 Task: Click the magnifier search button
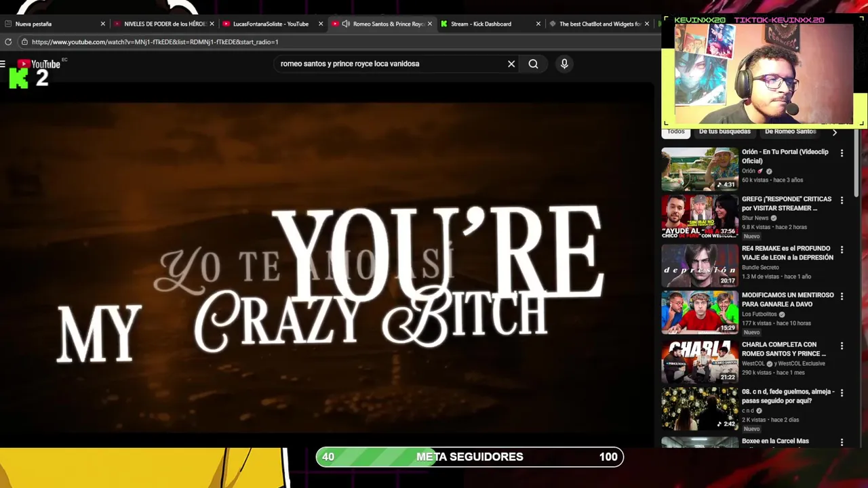(534, 64)
